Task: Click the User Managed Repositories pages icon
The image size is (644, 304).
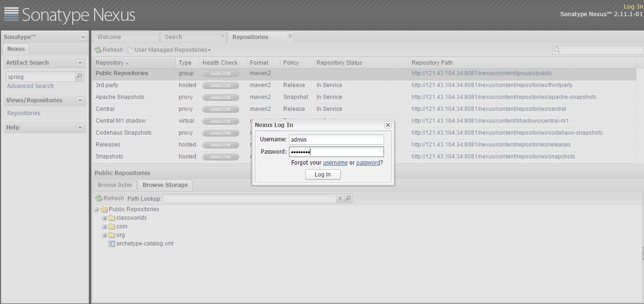Action: point(129,50)
